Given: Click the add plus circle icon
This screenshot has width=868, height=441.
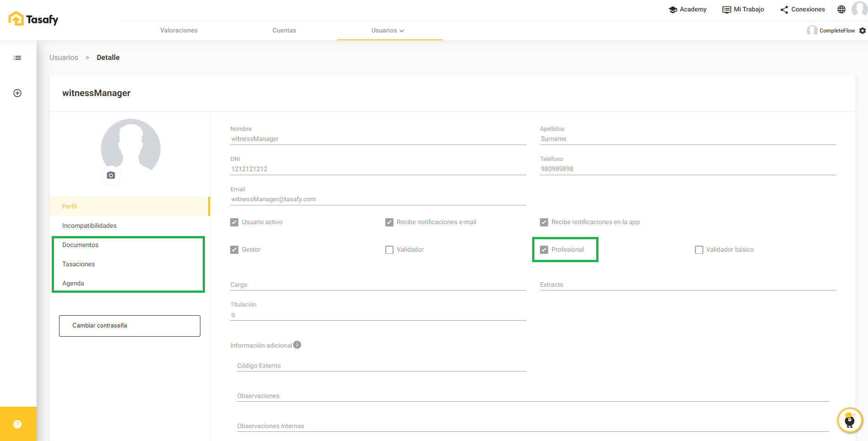Looking at the screenshot, I should (x=17, y=93).
